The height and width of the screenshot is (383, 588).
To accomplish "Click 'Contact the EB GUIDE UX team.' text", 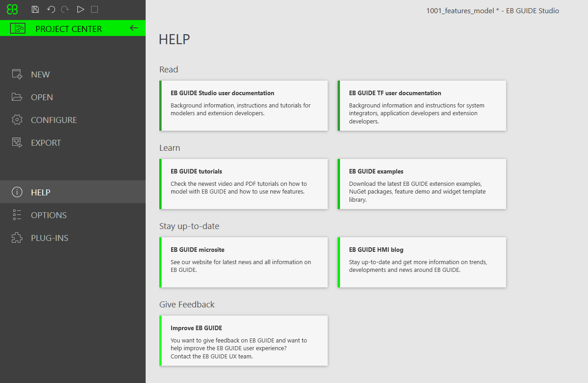I will (212, 357).
